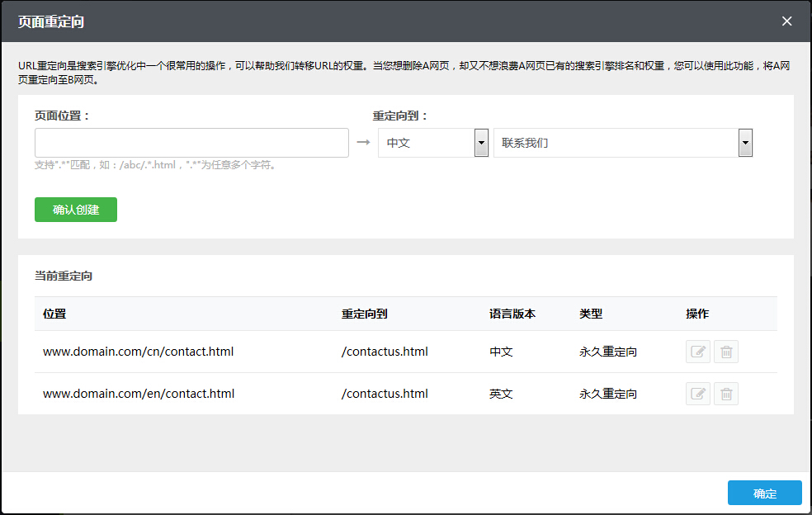Click the arrow icon between the two redirect fields
Image resolution: width=812 pixels, height=515 pixels.
[x=362, y=142]
